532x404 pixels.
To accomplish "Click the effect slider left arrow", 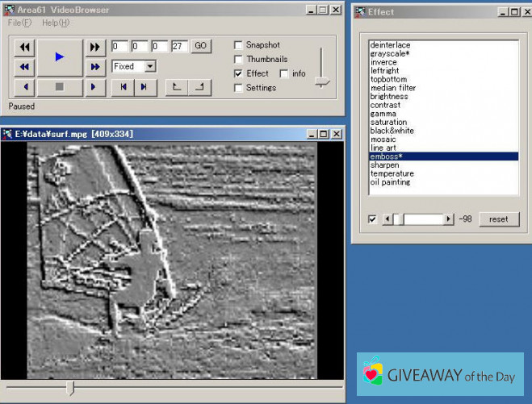I will [x=387, y=219].
